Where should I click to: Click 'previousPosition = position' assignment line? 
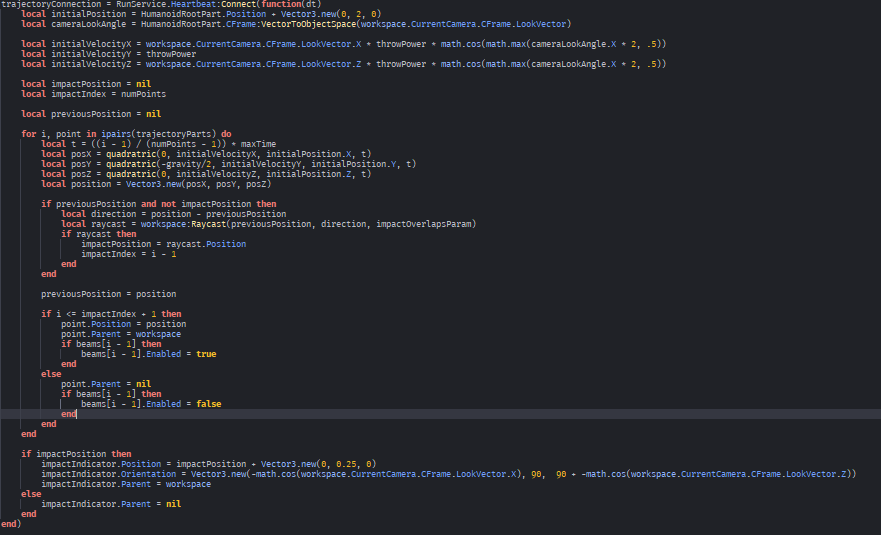click(x=108, y=294)
